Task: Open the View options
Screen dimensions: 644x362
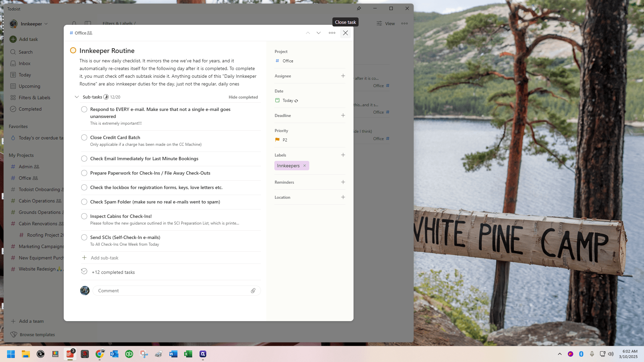Action: coord(386,23)
